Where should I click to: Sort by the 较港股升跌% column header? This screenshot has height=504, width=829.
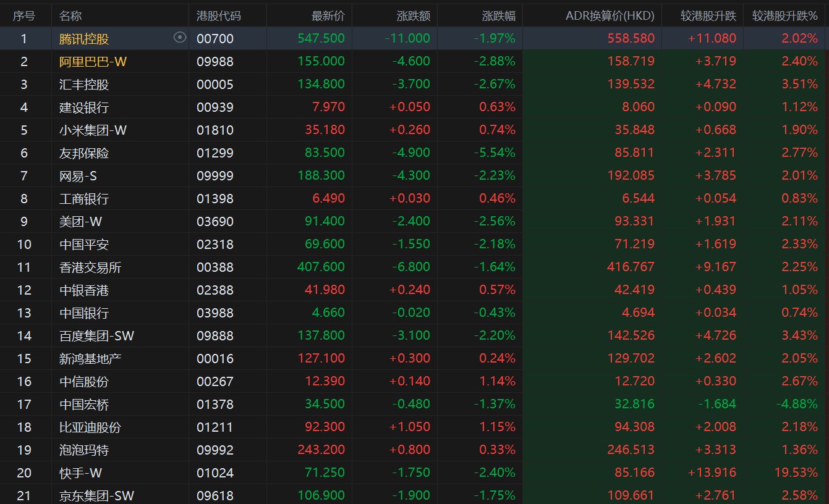[x=784, y=16]
